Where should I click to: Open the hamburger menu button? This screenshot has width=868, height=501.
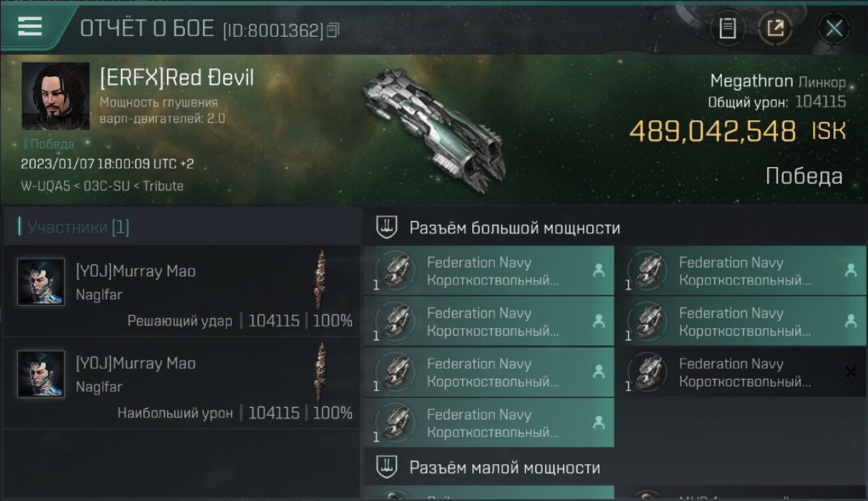click(x=30, y=26)
